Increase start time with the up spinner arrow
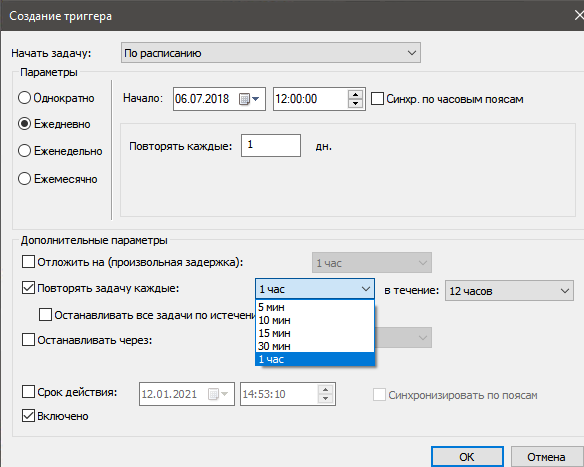 click(x=355, y=95)
